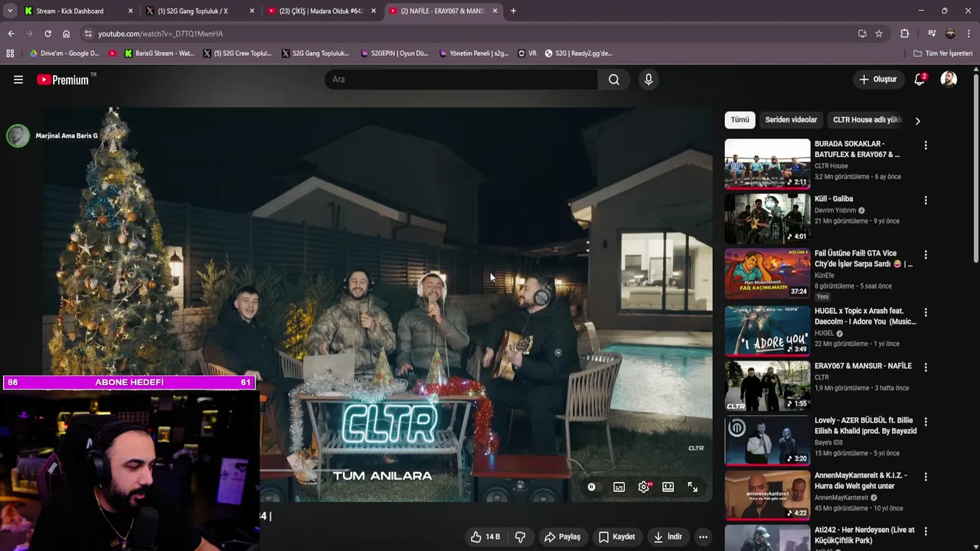Open the browser extensions puzzle icon
This screenshot has height=551, width=980.
pyautogui.click(x=904, y=34)
